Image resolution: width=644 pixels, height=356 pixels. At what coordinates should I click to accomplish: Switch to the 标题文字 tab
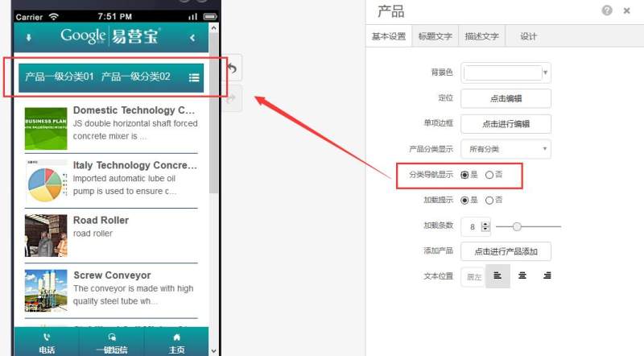[x=435, y=36]
